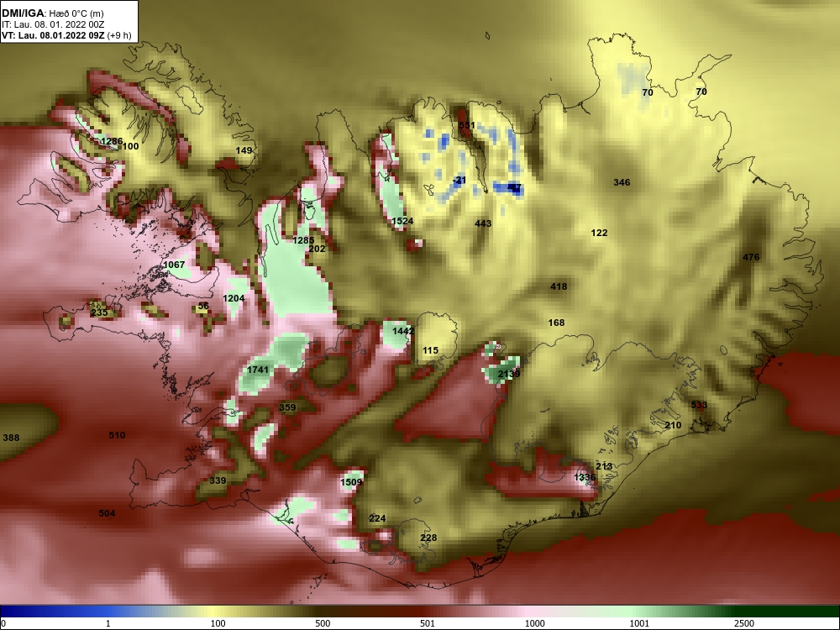Click the 1001 tick label on the legend
Image resolution: width=840 pixels, height=630 pixels.
click(x=639, y=623)
